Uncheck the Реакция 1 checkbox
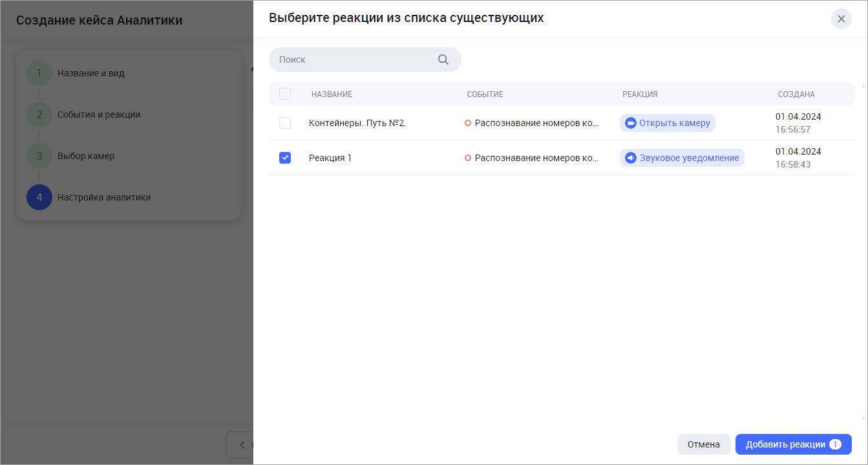Image resolution: width=868 pixels, height=465 pixels. pyautogui.click(x=285, y=158)
